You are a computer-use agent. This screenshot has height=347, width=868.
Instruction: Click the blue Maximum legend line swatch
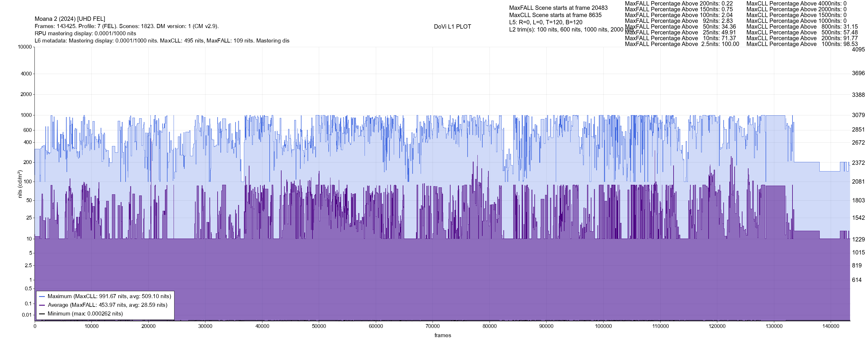pos(42,296)
